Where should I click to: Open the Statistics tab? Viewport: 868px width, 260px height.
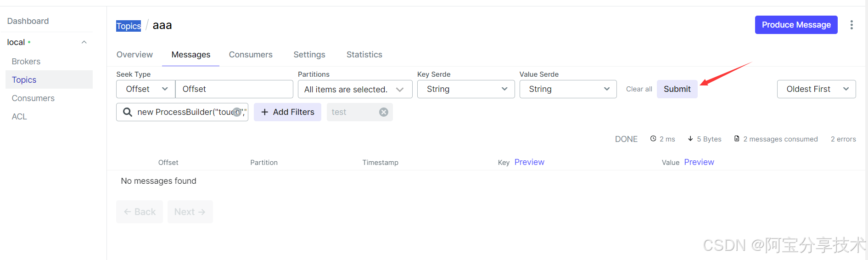364,55
